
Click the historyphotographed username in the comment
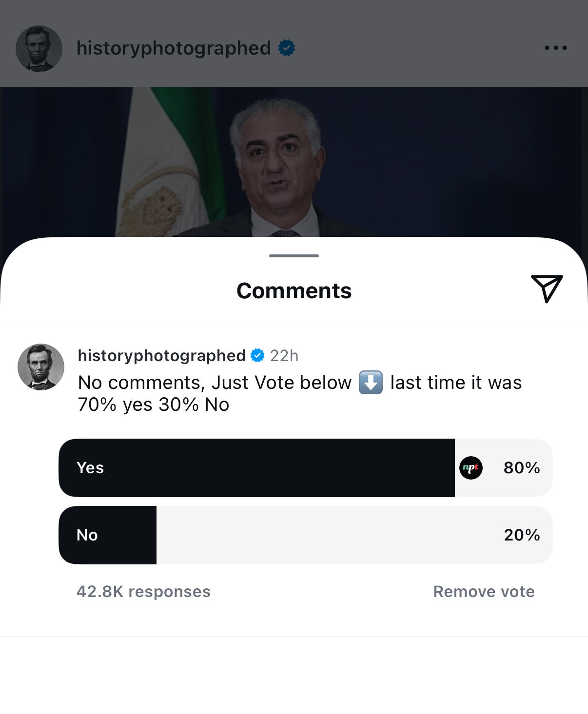(x=161, y=355)
